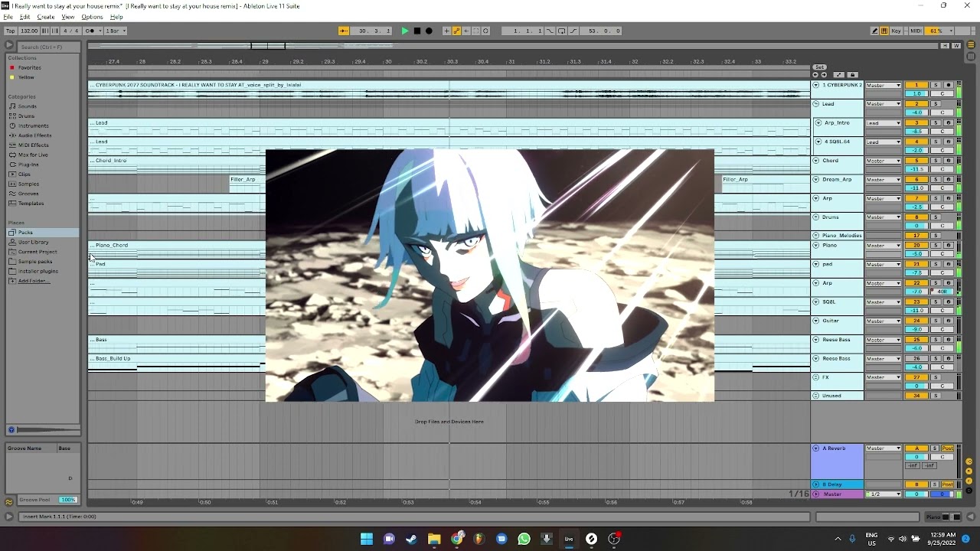Jump to next locator arrow

tap(824, 75)
